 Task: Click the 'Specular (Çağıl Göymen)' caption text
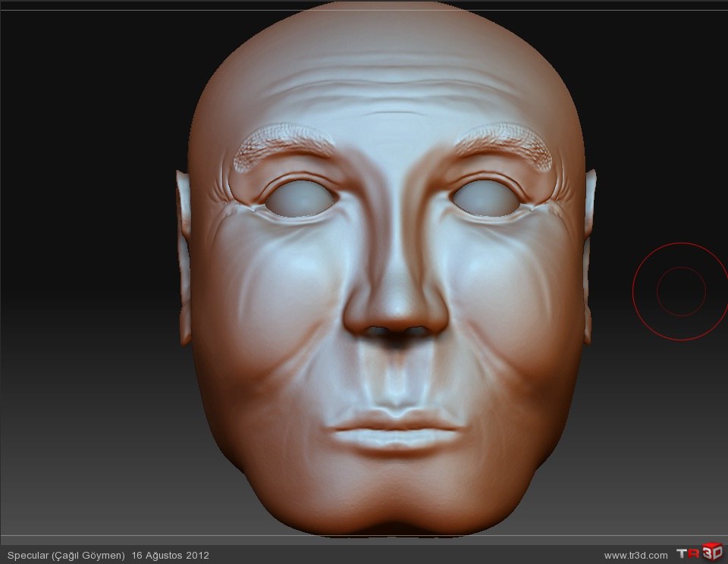tap(66, 555)
